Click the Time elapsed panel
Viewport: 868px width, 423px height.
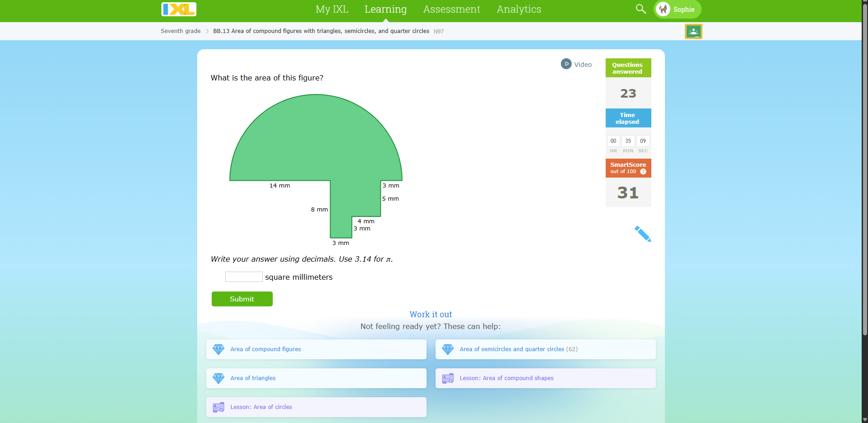pos(628,118)
